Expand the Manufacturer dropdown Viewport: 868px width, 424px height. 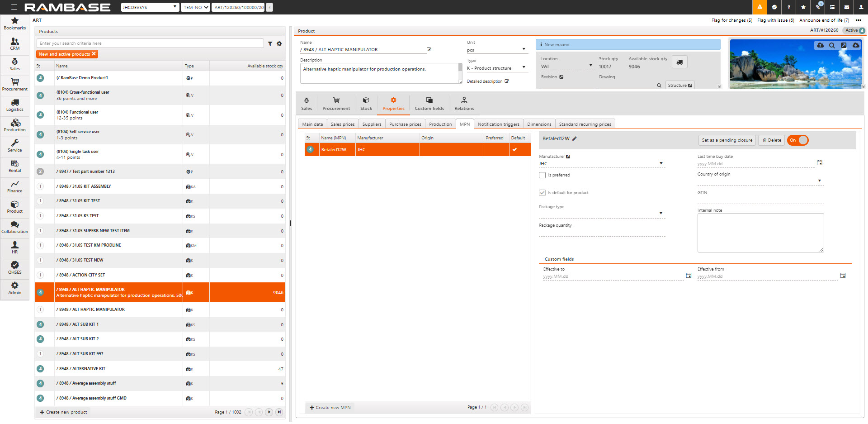[x=661, y=163]
